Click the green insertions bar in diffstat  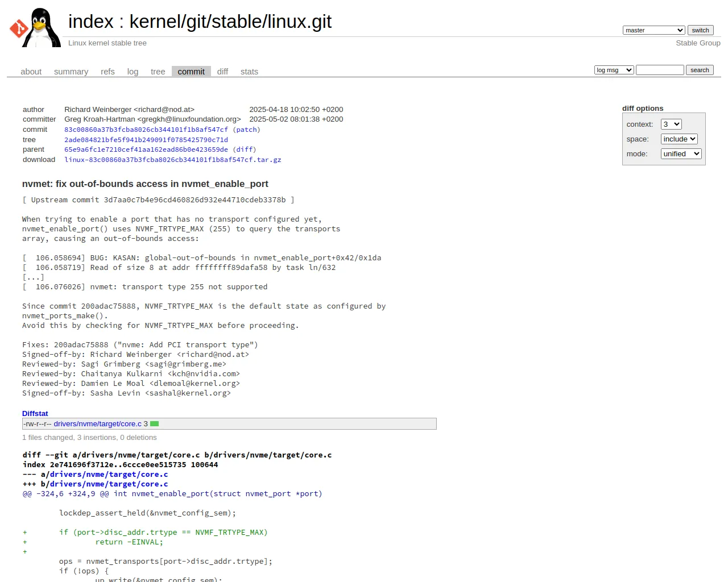pos(154,424)
